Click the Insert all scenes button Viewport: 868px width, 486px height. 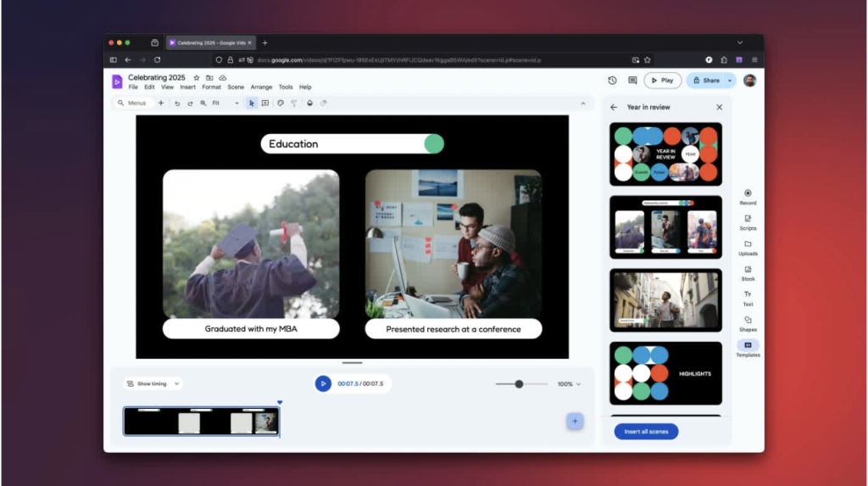(x=646, y=432)
